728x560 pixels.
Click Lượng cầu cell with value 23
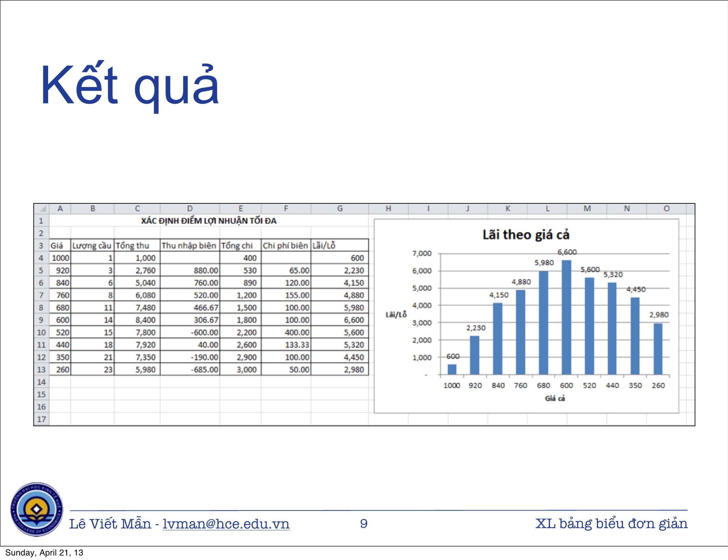92,370
